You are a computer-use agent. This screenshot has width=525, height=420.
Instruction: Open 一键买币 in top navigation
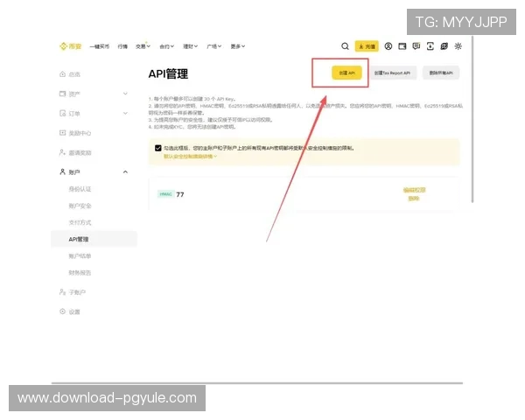(x=100, y=46)
